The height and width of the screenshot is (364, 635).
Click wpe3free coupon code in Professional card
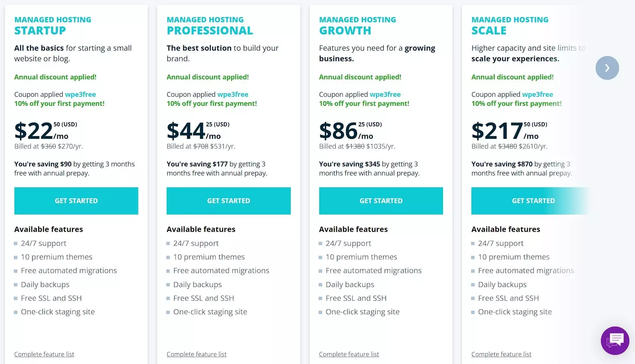[x=233, y=95]
